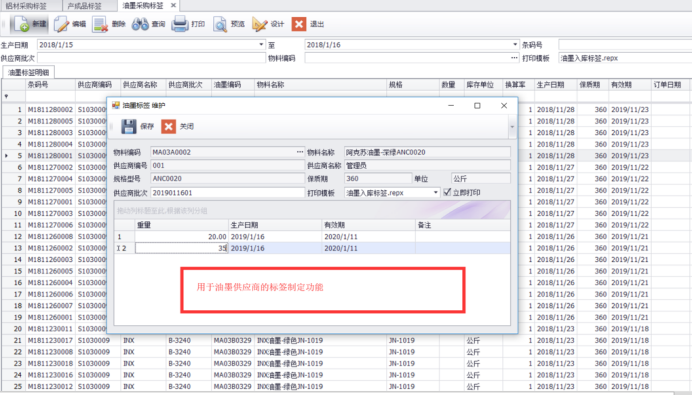Image resolution: width=693 pixels, height=395 pixels.
Task: Click the 删除 (Delete) toolbar icon
Action: click(100, 24)
